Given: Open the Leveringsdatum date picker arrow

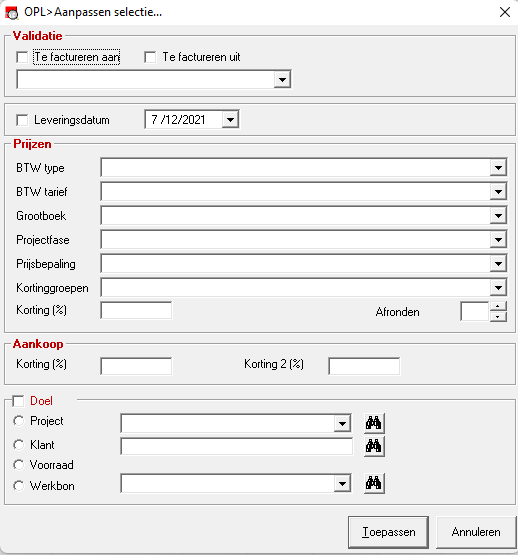Looking at the screenshot, I should [230, 120].
